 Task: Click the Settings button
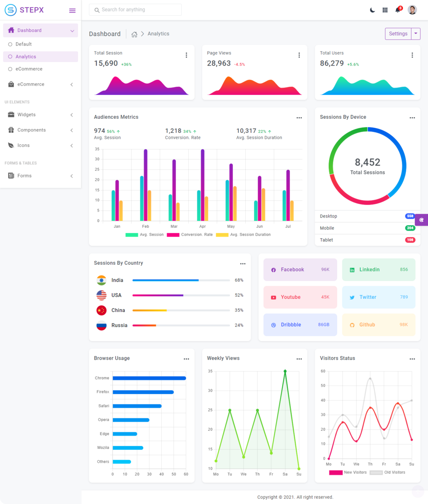tap(398, 34)
